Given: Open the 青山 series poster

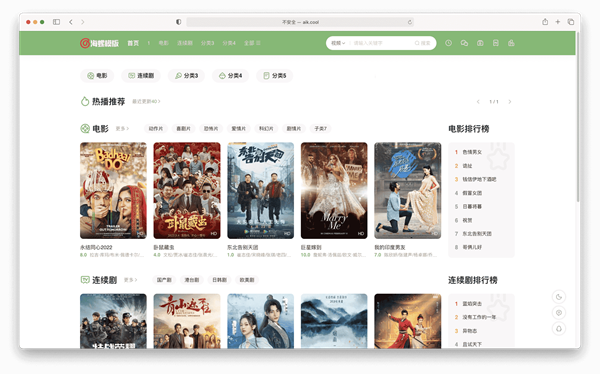Looking at the screenshot, I should [187, 321].
